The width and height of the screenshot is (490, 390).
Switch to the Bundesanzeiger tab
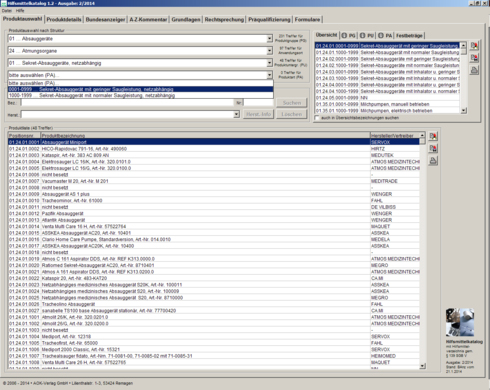click(x=105, y=20)
